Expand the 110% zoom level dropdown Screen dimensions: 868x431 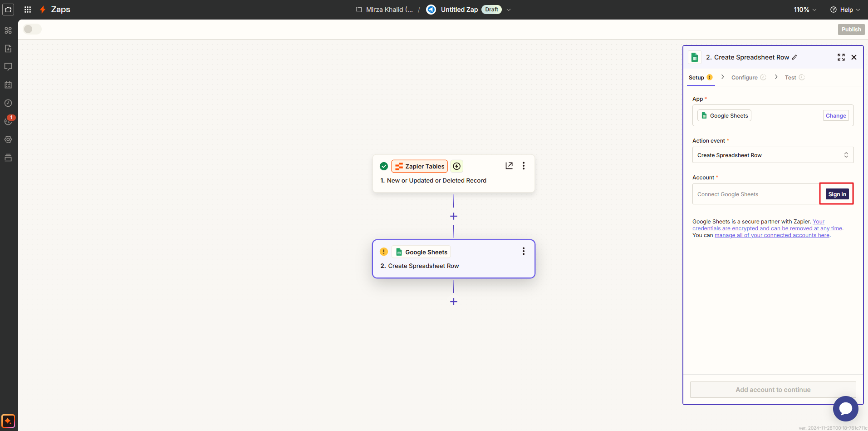804,10
